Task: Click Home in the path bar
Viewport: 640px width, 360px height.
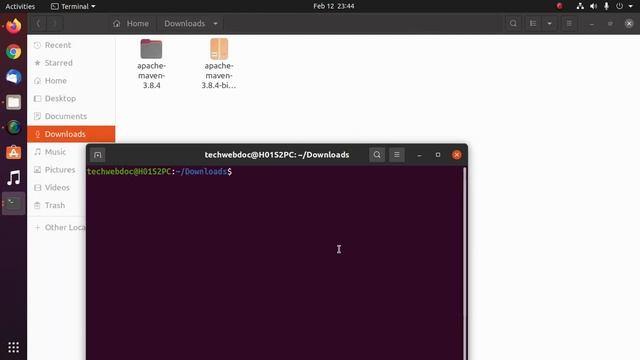Action: point(131,24)
